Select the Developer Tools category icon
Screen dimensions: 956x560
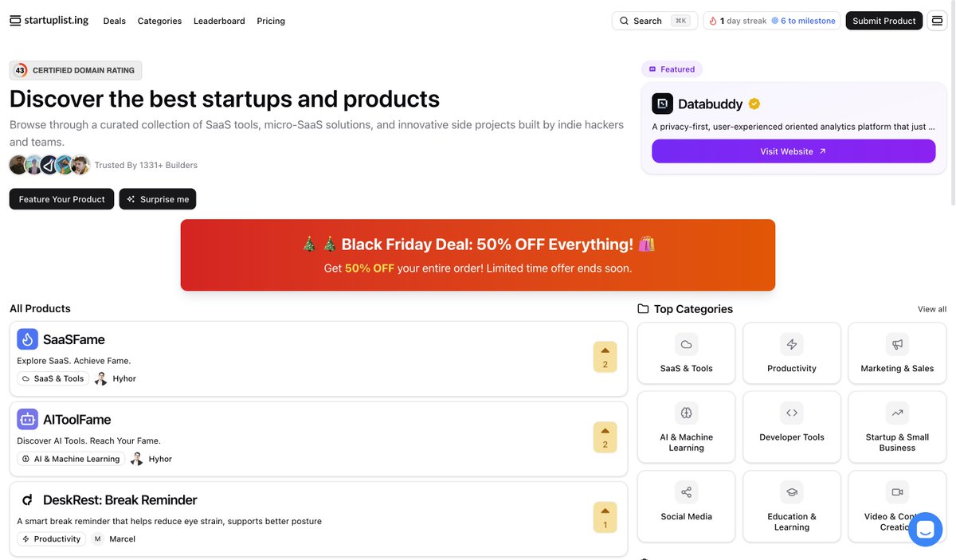click(x=792, y=413)
